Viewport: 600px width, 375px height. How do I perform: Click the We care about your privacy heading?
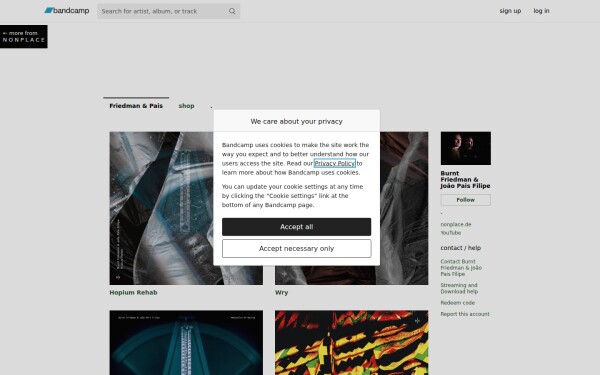click(296, 121)
